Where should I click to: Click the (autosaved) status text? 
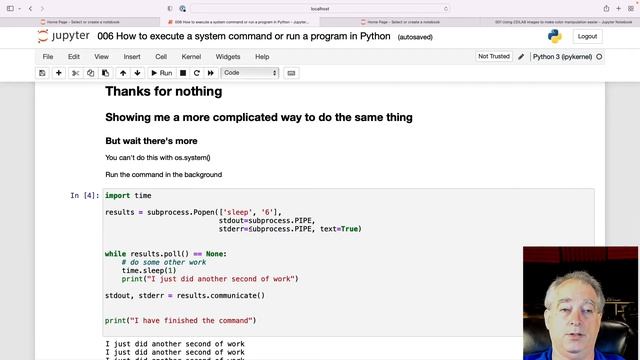point(415,37)
